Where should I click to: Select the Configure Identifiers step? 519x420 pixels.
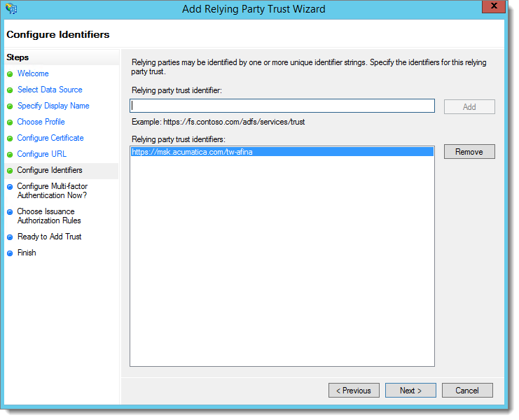tap(50, 170)
